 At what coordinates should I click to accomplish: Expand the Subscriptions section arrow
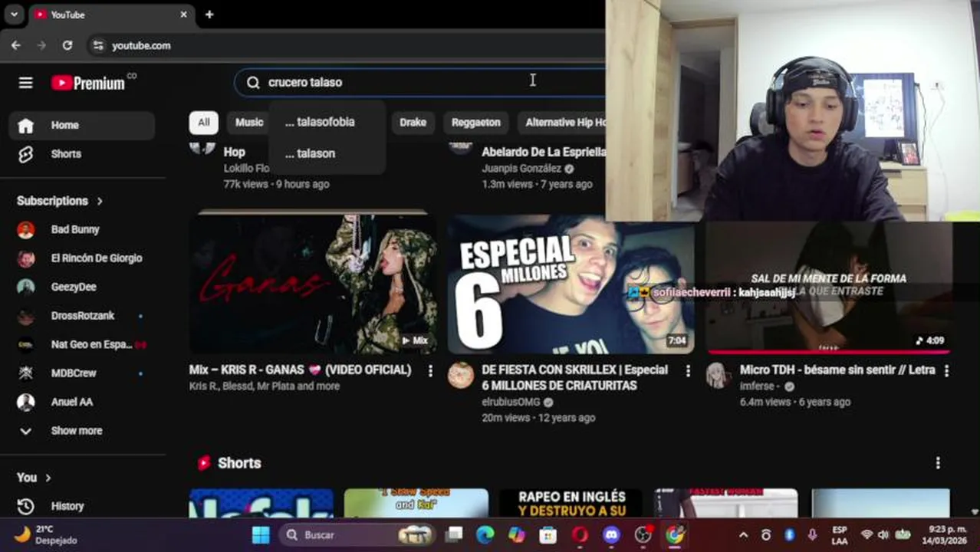[100, 201]
